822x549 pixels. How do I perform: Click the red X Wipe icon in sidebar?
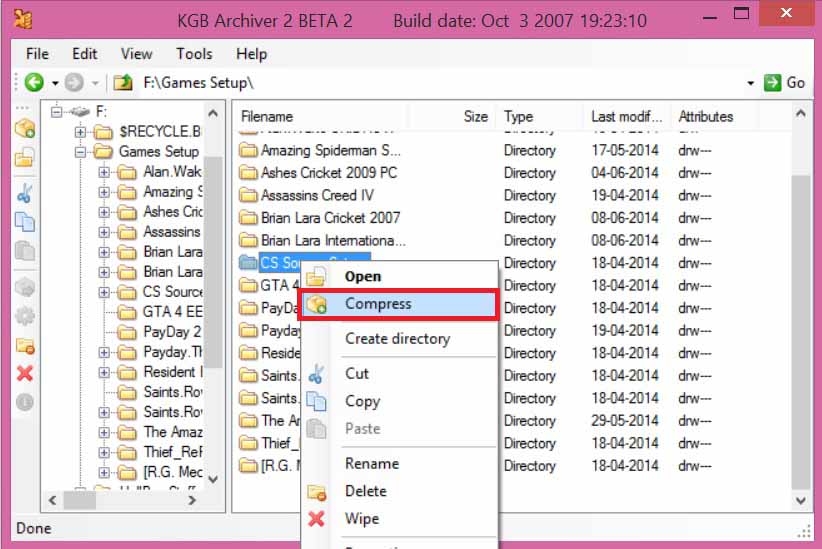(x=25, y=373)
